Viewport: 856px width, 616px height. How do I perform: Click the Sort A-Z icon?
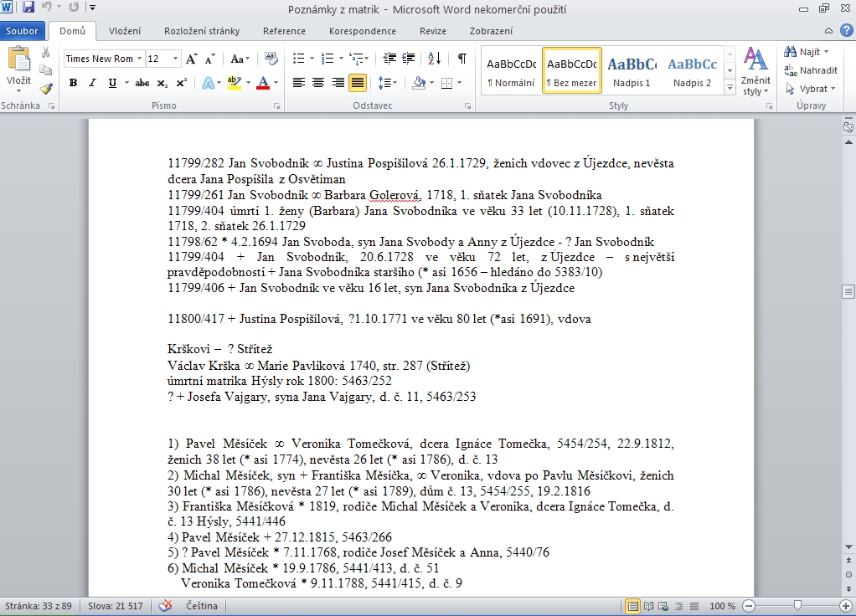tap(434, 59)
